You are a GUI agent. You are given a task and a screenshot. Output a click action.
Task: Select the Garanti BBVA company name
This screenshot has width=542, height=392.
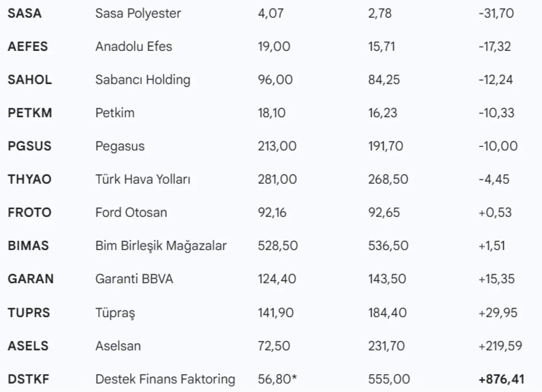[x=134, y=279]
